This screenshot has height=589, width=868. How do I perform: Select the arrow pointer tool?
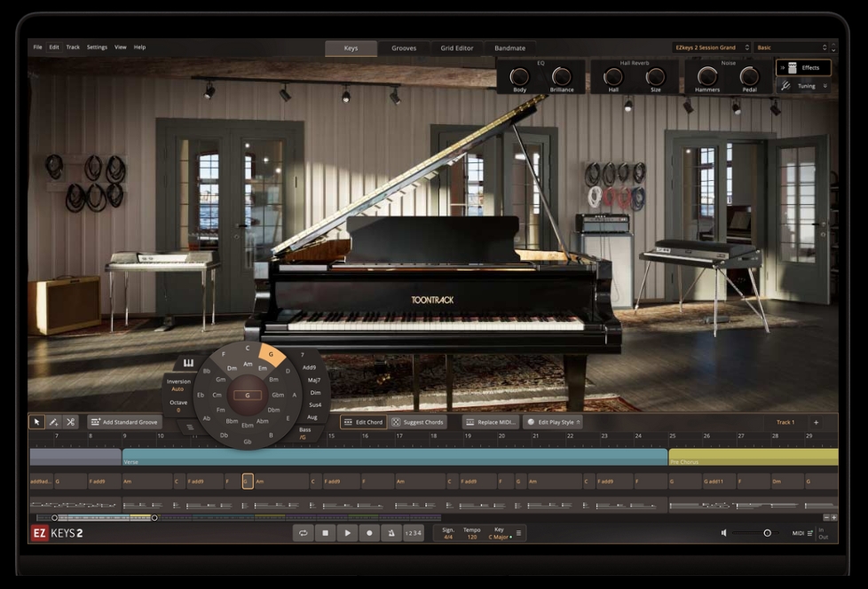click(x=37, y=422)
